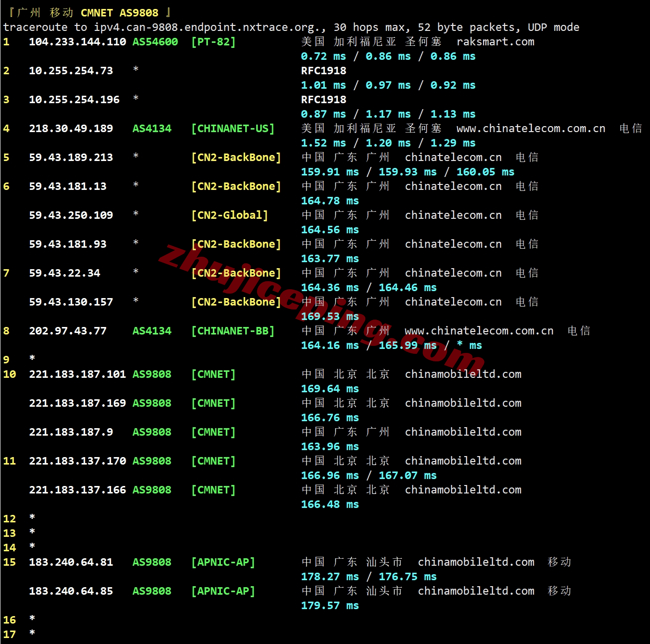Click IP address 183.240.64.81
Screen dimensions: 650x644
point(71,562)
